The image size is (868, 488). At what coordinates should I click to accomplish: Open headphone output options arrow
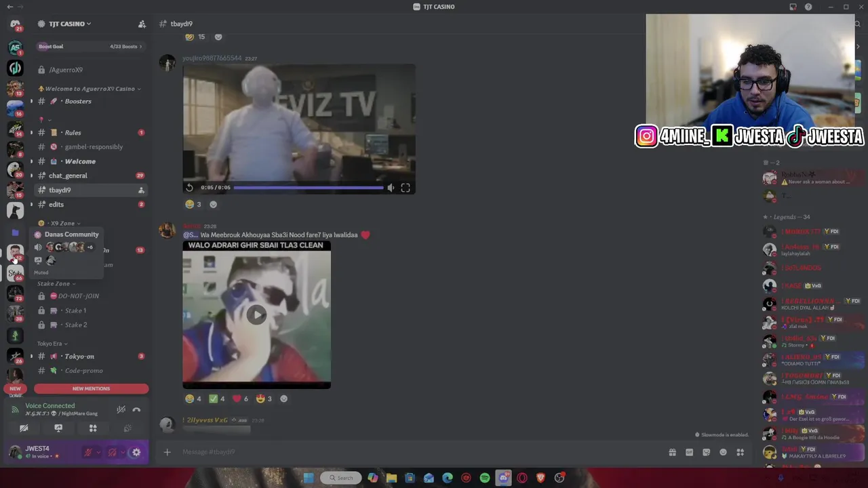(x=122, y=452)
